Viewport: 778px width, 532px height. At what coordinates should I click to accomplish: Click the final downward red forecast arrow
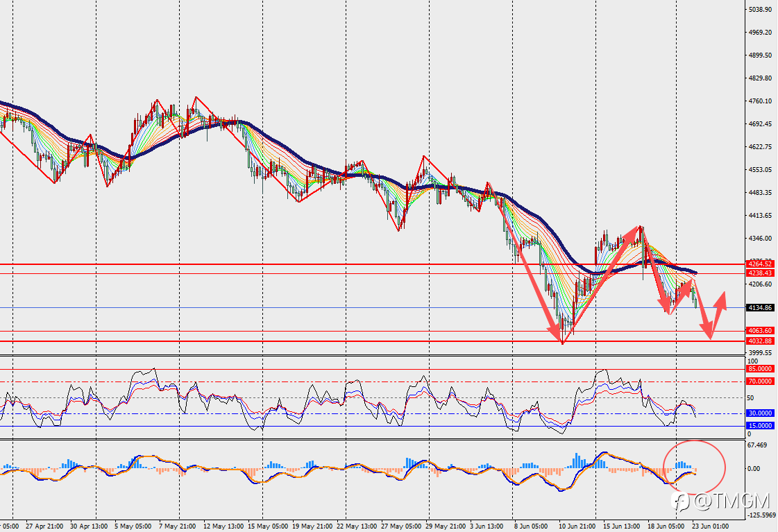(x=703, y=309)
